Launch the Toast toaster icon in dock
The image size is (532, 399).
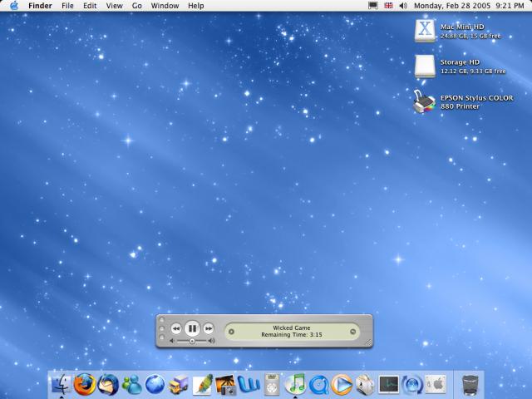tap(365, 385)
